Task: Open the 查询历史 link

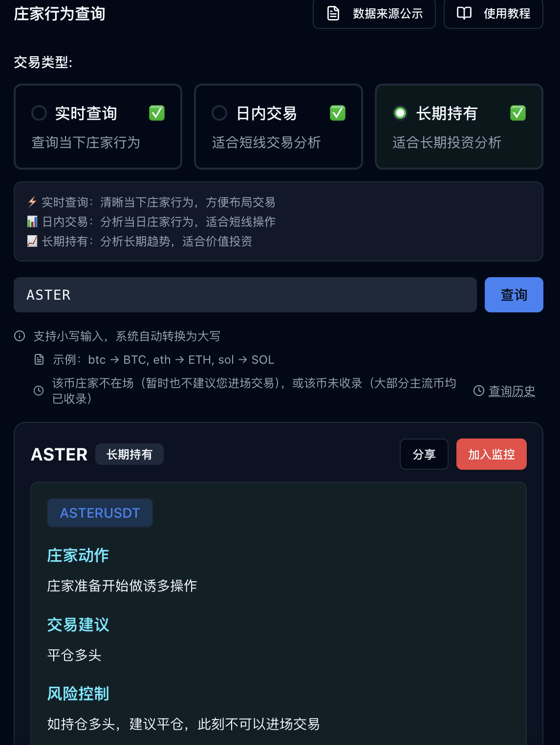Action: click(512, 391)
